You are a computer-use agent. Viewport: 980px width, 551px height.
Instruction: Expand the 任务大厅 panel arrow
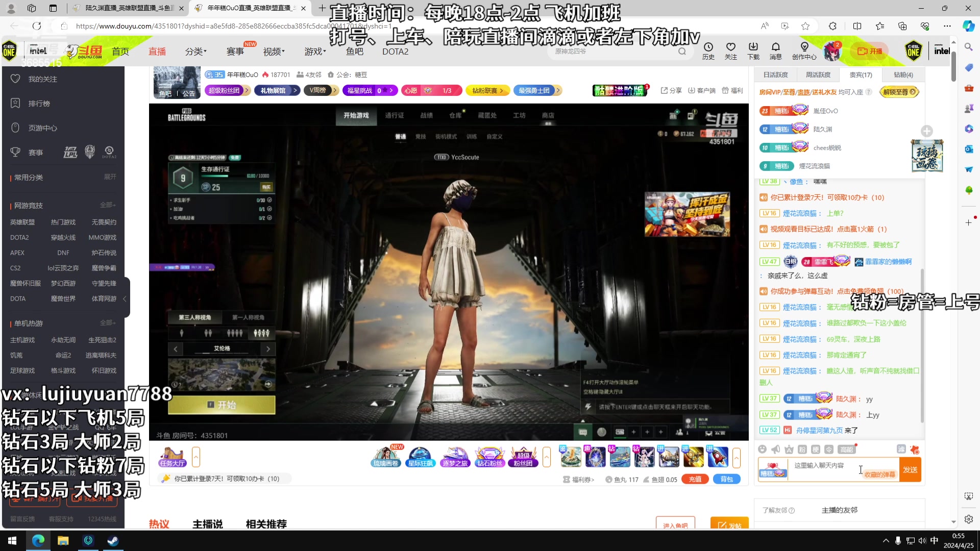(x=196, y=457)
